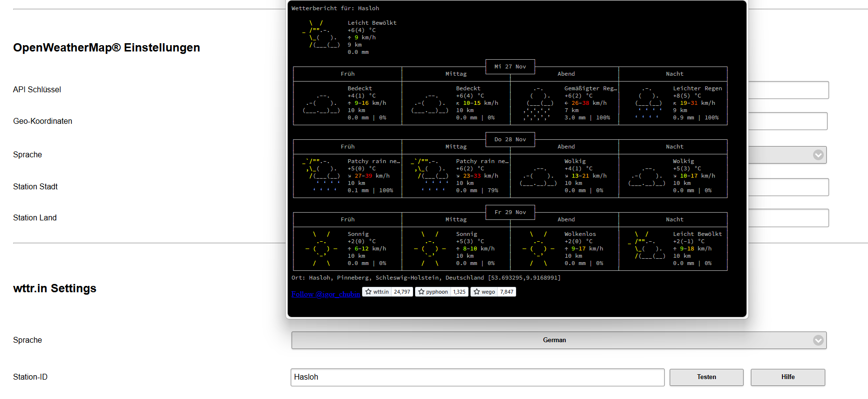Viewport: 868px width, 399px height.
Task: Click the Gemäßigter Reg… entry on Mi 27 Nov
Action: pyautogui.click(x=590, y=88)
